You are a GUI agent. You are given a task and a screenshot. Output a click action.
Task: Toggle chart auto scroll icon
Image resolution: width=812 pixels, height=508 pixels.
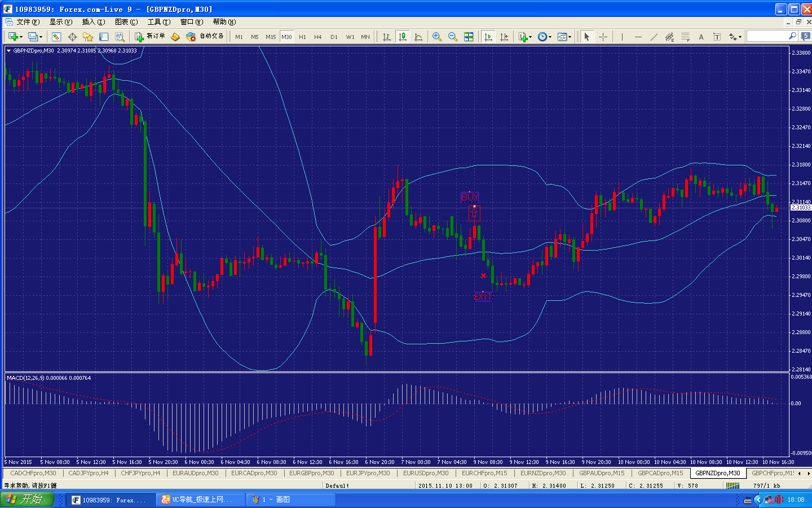tap(488, 37)
